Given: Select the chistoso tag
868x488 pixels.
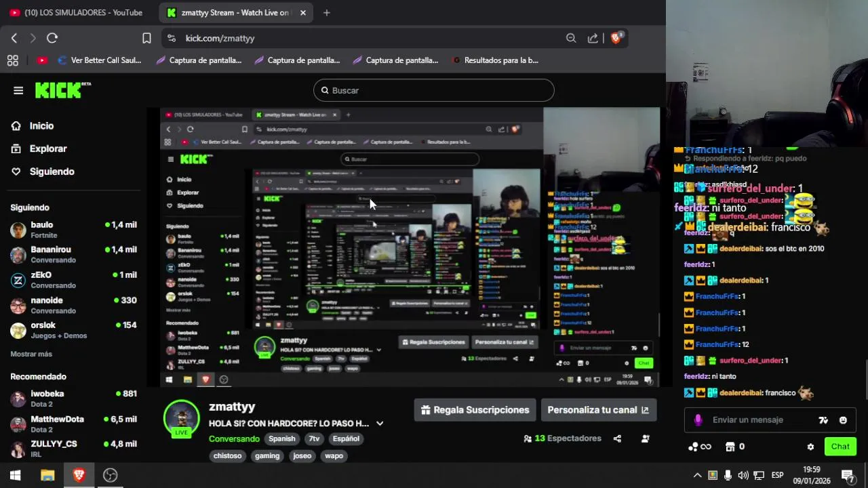Looking at the screenshot, I should coord(228,455).
